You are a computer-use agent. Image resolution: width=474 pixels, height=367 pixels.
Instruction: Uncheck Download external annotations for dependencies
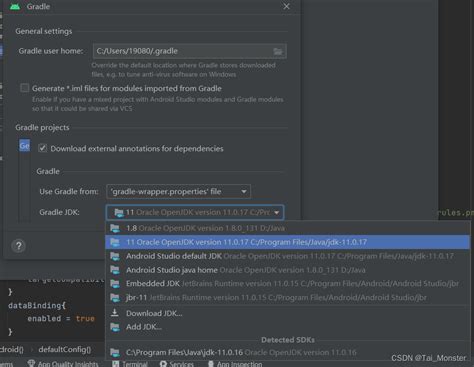point(42,148)
